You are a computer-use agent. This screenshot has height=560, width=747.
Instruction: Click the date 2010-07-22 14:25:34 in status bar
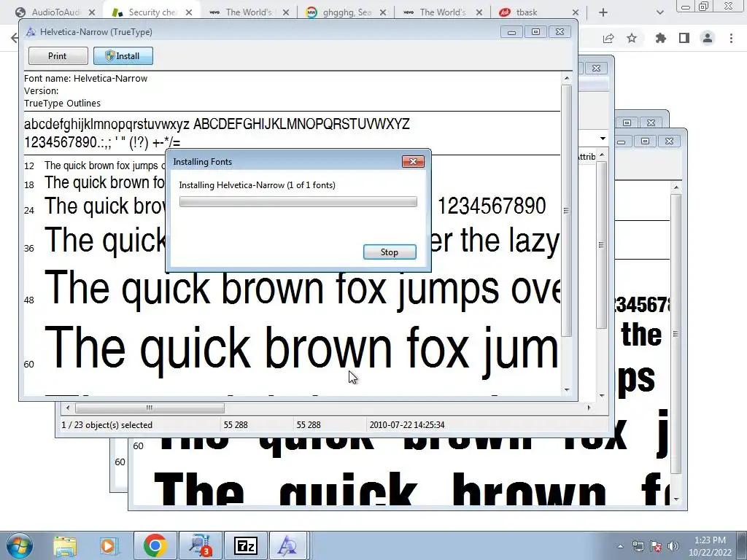[x=407, y=425]
